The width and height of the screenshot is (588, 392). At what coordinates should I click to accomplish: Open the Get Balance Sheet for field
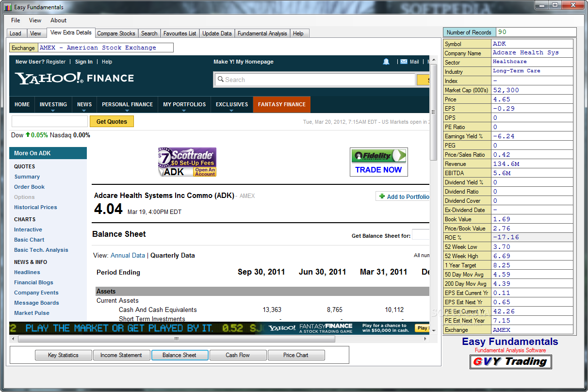[x=421, y=235]
